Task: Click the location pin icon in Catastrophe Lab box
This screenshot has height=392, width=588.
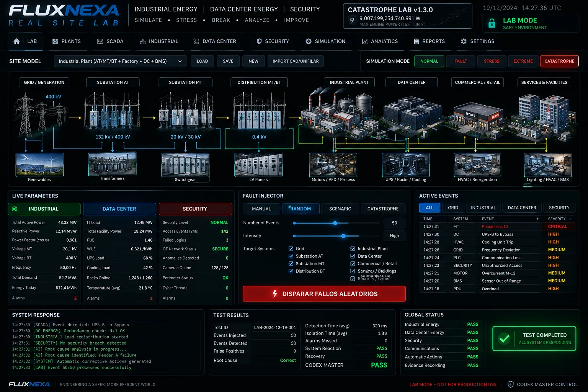Action: click(352, 20)
